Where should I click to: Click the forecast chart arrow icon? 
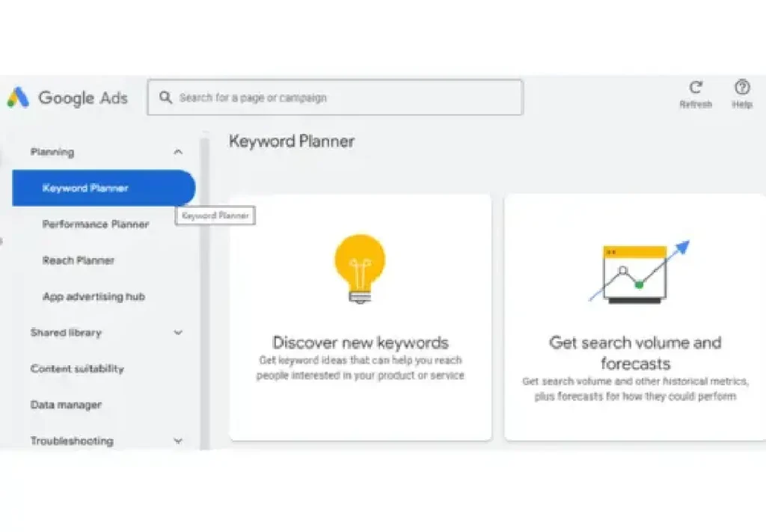tap(638, 272)
